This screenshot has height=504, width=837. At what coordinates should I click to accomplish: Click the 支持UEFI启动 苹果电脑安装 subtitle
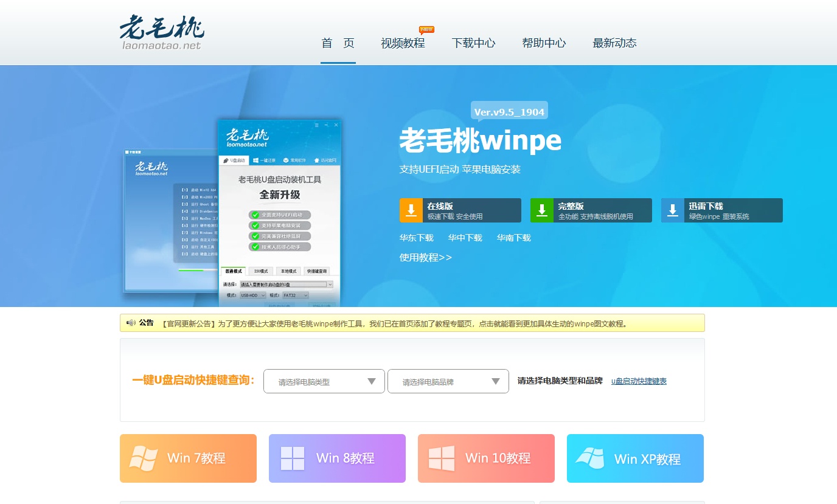pos(460,170)
